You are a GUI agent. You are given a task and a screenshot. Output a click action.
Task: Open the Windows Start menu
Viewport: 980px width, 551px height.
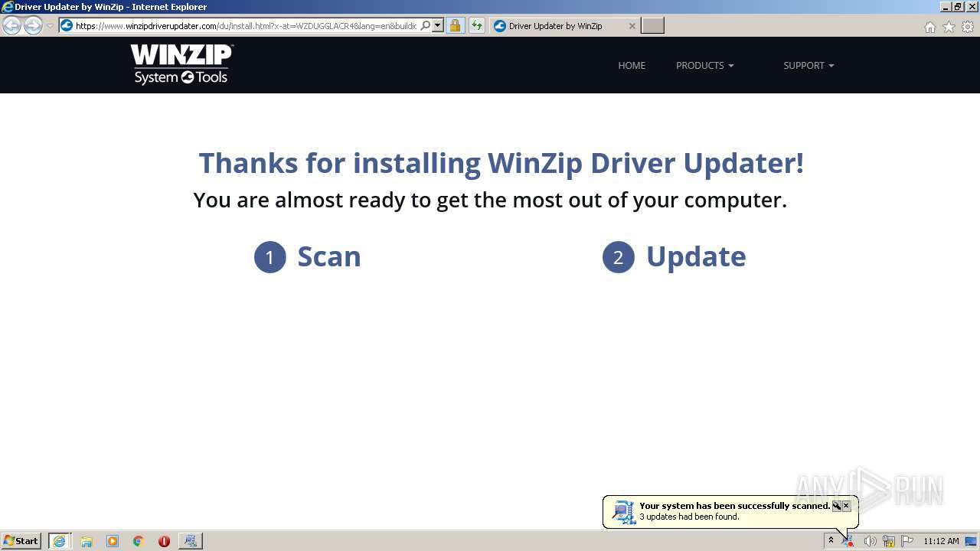coord(21,540)
